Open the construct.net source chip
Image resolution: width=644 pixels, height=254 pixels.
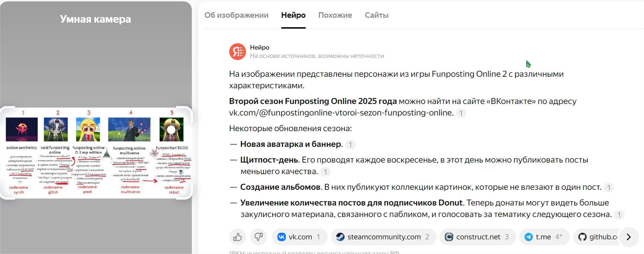[x=477, y=237]
